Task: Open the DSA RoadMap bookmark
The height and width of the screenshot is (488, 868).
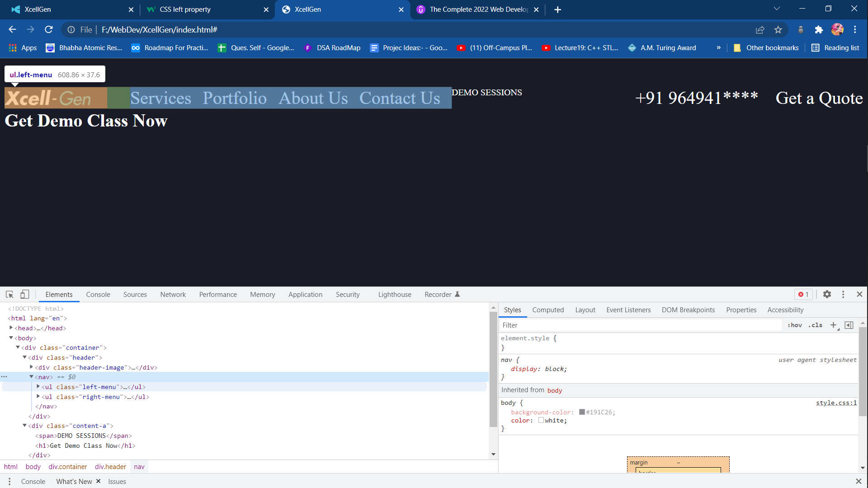Action: (x=332, y=48)
